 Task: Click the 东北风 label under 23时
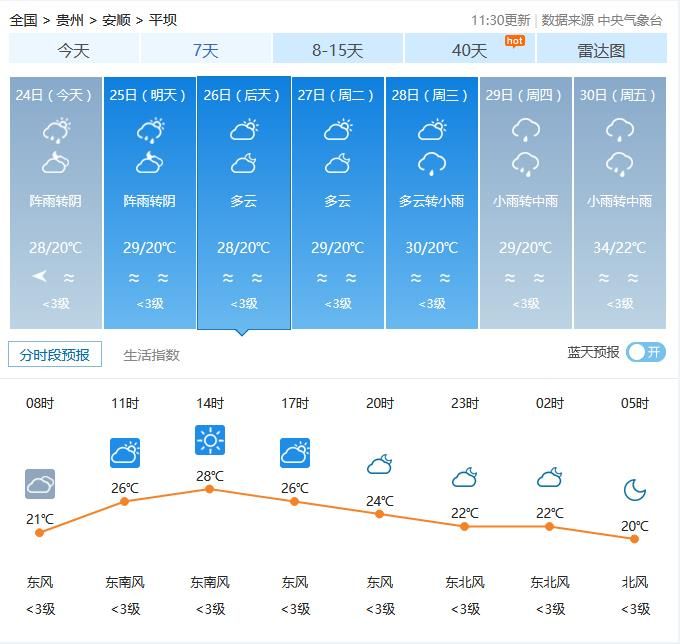[465, 582]
